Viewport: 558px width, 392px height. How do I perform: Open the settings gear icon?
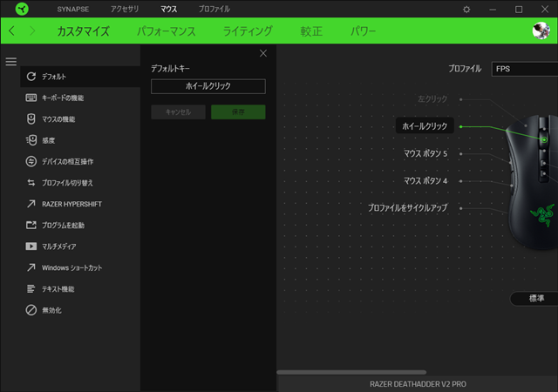point(466,10)
